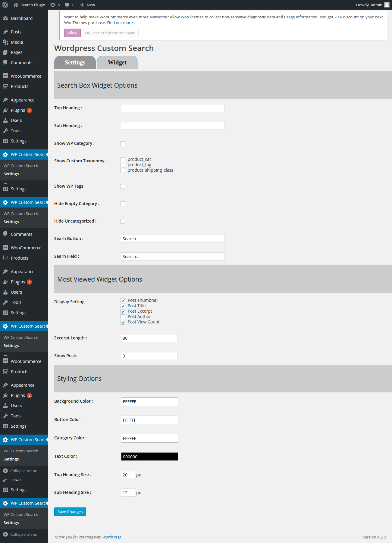Screen dimensions: 392x543
Task: Switch to the Settings tab
Action: pos(75,62)
